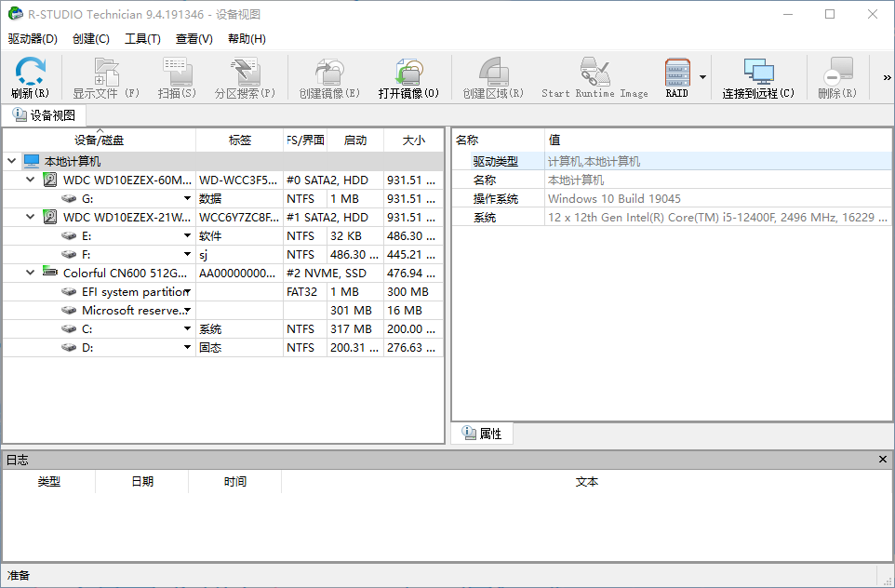The width and height of the screenshot is (895, 588).
Task: Open the 工具 (Tools) menu
Action: coord(143,39)
